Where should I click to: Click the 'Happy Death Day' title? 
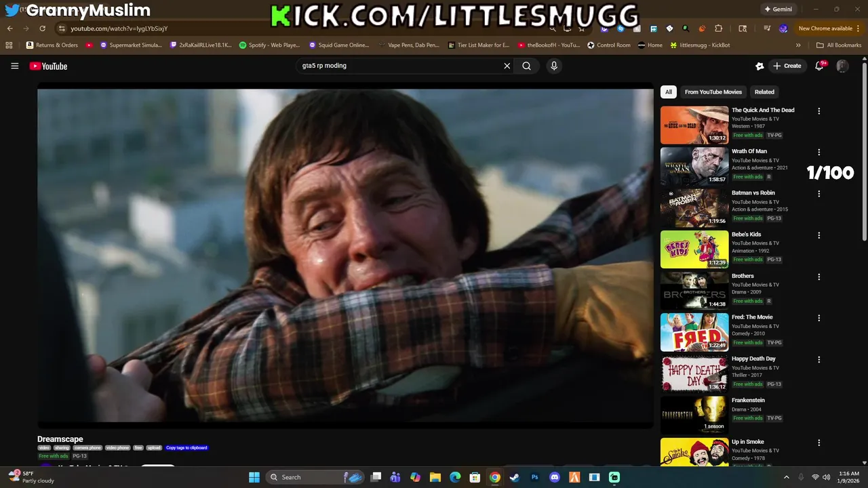coord(753,359)
